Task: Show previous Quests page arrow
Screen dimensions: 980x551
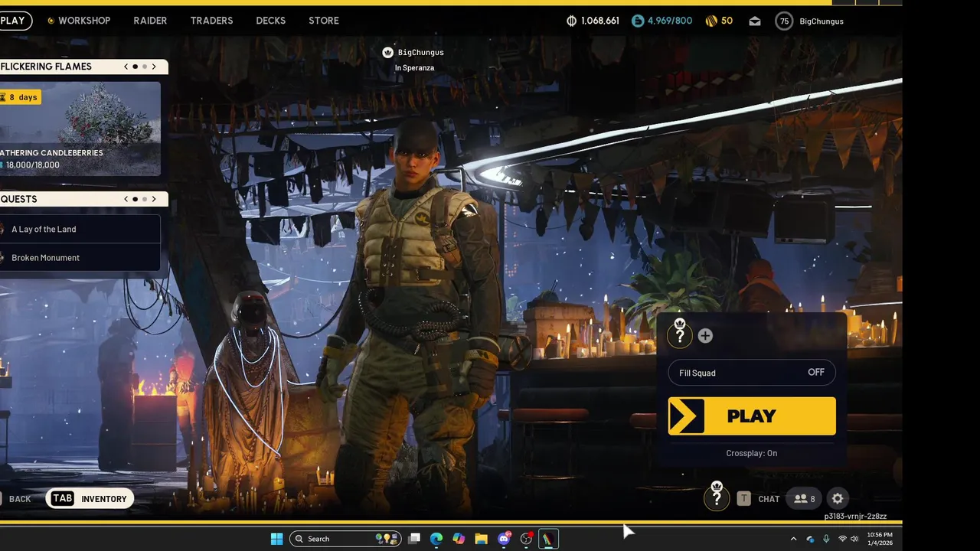Action: coord(126,199)
